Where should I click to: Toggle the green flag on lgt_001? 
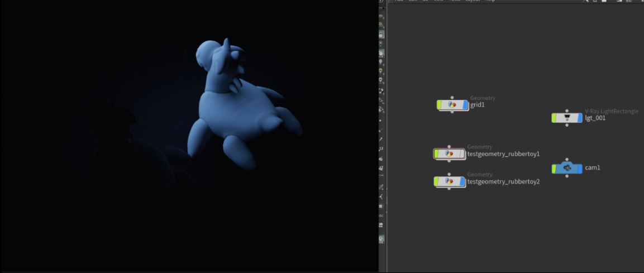click(554, 118)
